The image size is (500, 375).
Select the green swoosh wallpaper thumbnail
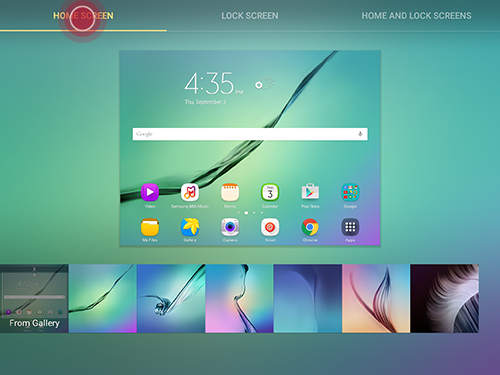103,298
